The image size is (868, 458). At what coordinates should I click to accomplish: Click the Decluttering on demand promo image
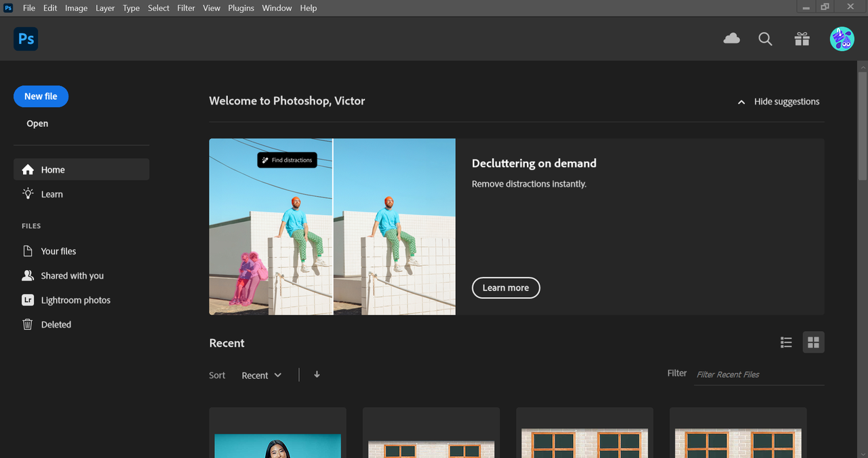(x=332, y=227)
